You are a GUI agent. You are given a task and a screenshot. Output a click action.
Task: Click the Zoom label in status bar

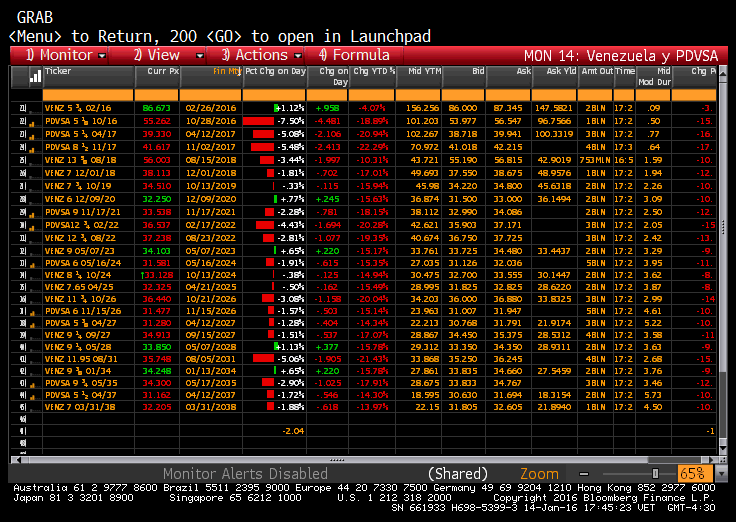click(x=539, y=474)
